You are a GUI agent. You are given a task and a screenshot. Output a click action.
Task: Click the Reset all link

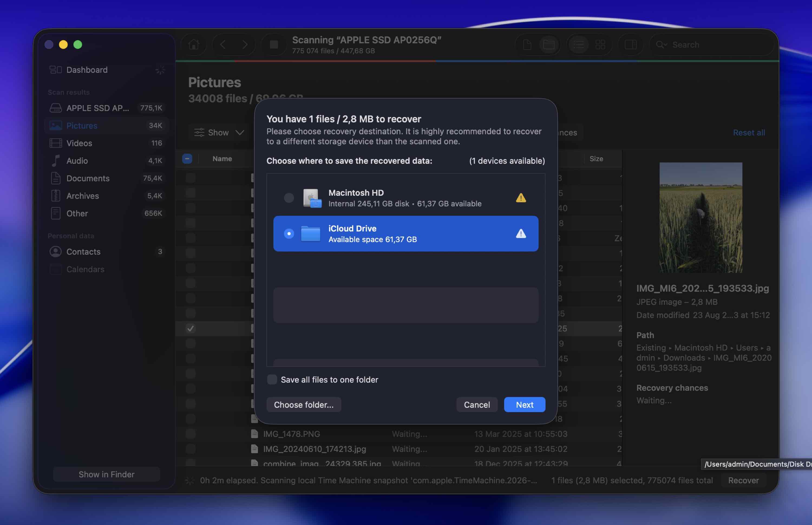(x=749, y=132)
